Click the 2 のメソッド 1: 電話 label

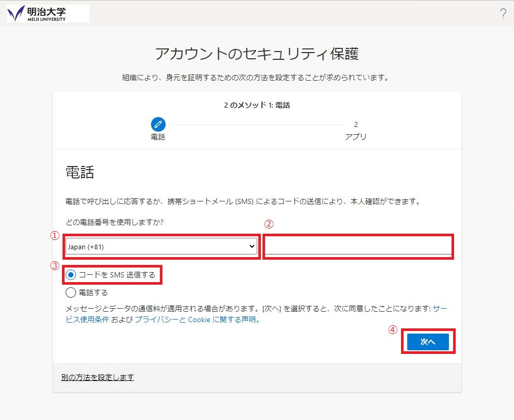tap(257, 105)
